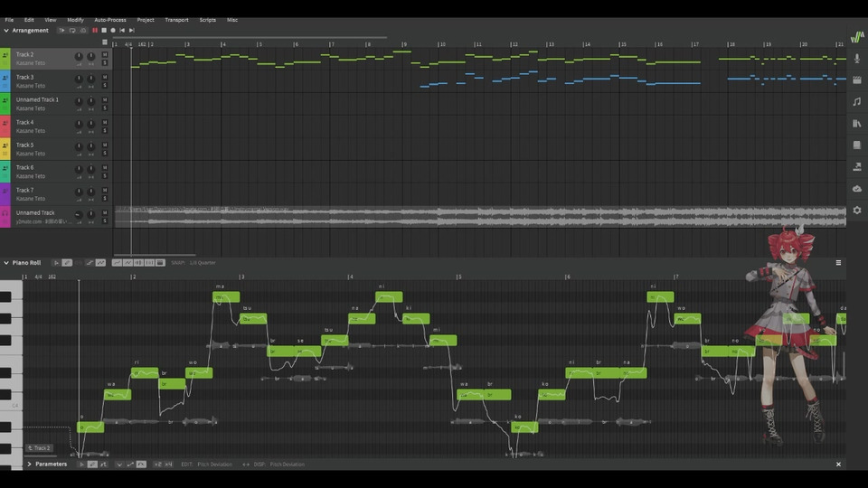Select the pointer tool in Parameters bar
The width and height of the screenshot is (868, 488).
81,465
